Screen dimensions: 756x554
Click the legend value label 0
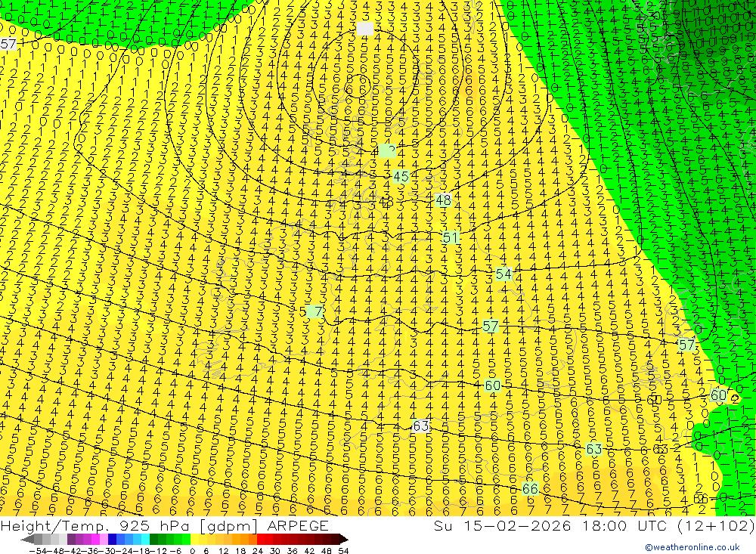192,551
